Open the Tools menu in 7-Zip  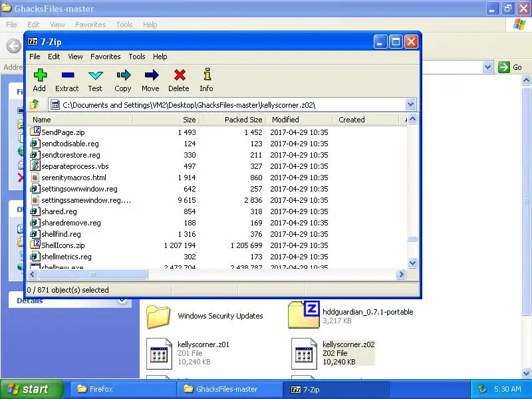[x=137, y=57]
